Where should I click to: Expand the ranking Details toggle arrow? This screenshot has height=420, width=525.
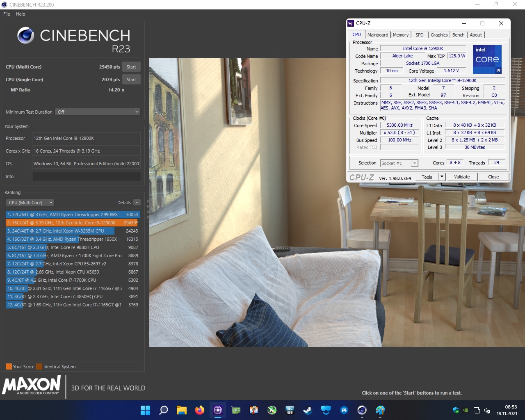[x=137, y=203]
